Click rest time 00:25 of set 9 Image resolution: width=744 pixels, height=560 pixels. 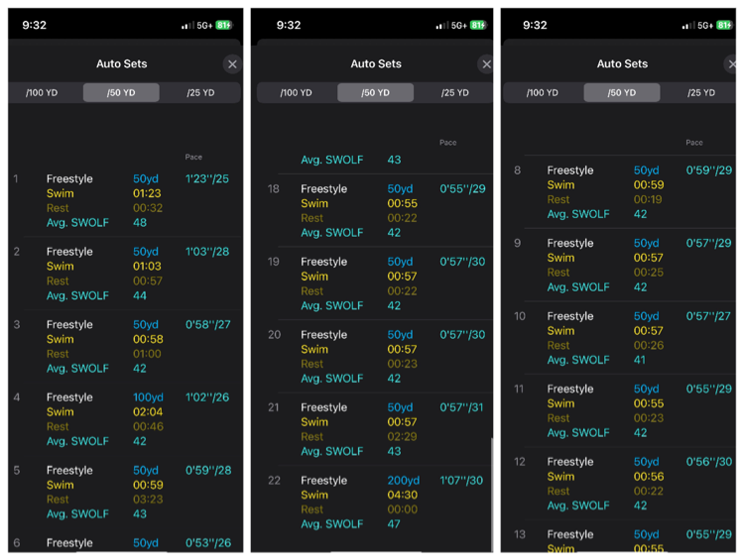(649, 273)
